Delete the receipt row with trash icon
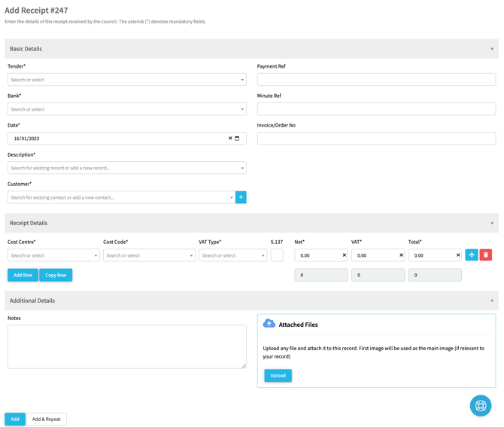The width and height of the screenshot is (504, 427). click(x=486, y=255)
